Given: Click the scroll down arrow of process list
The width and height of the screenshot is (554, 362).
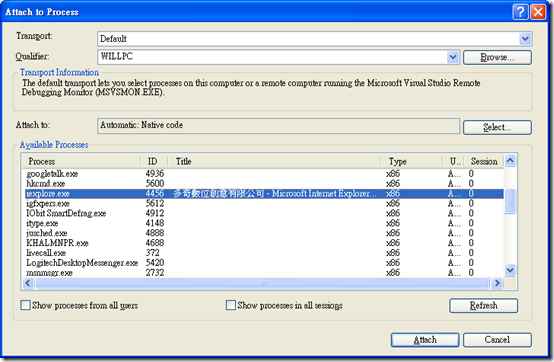Looking at the screenshot, I should point(510,271).
